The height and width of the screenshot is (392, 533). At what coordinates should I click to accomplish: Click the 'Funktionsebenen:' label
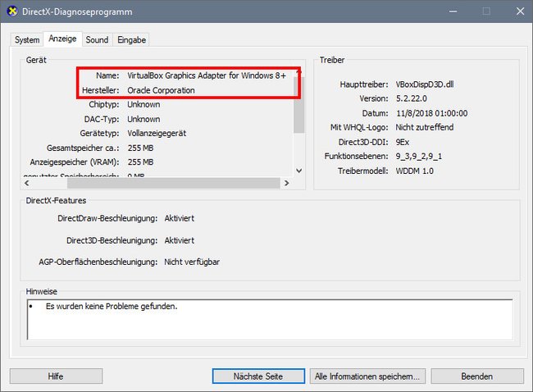pyautogui.click(x=356, y=157)
